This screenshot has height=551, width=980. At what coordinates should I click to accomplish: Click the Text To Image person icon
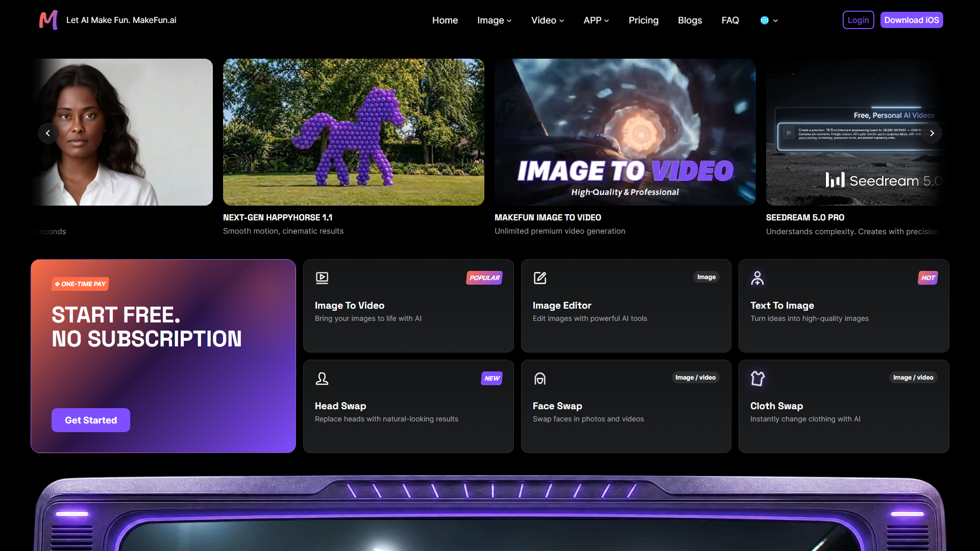point(757,278)
